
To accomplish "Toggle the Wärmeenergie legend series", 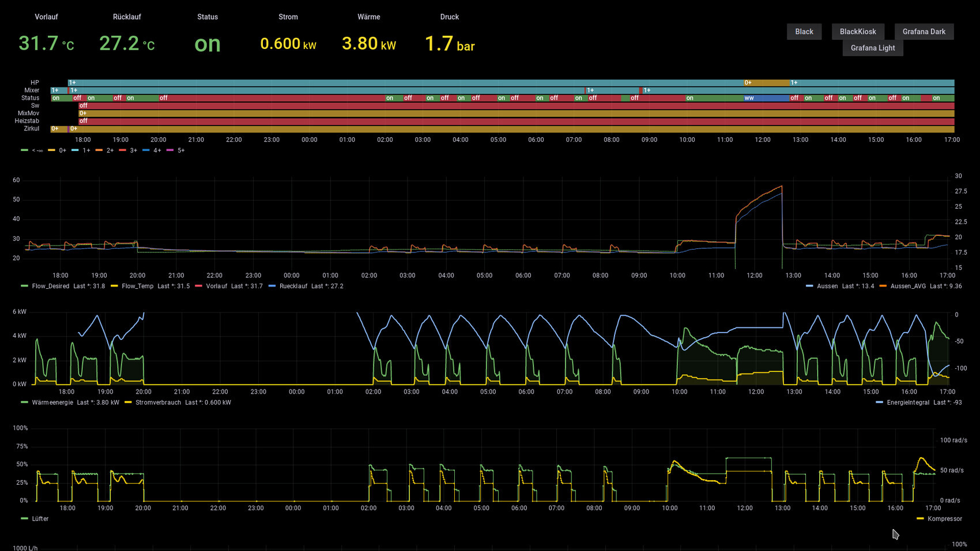I will click(x=52, y=402).
